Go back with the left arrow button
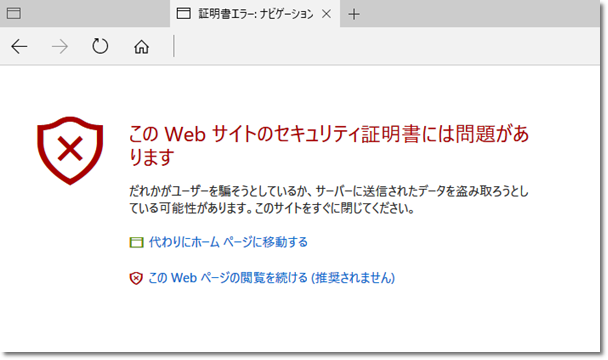Viewport: 608px width, 360px height. point(19,47)
